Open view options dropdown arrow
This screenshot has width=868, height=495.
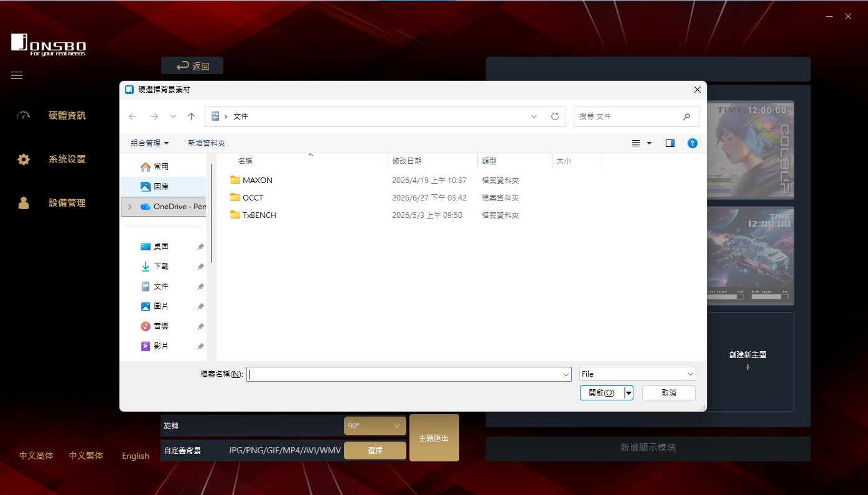(650, 143)
